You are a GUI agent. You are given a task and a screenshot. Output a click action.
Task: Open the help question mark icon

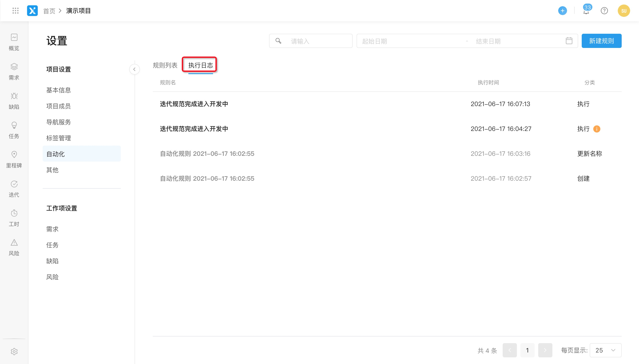click(604, 11)
